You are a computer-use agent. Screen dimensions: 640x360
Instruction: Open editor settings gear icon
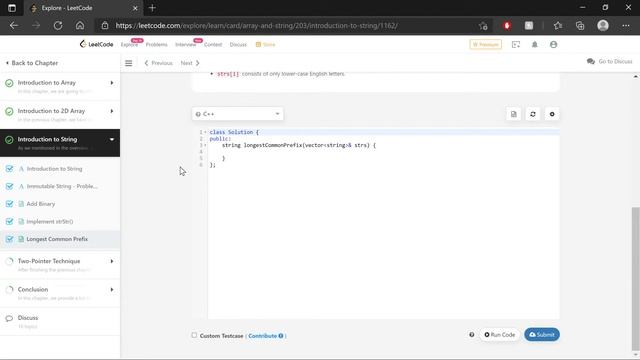click(x=552, y=114)
